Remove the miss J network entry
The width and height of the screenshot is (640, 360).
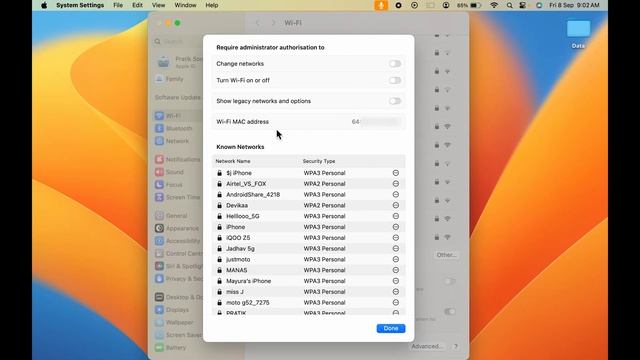pyautogui.click(x=396, y=292)
